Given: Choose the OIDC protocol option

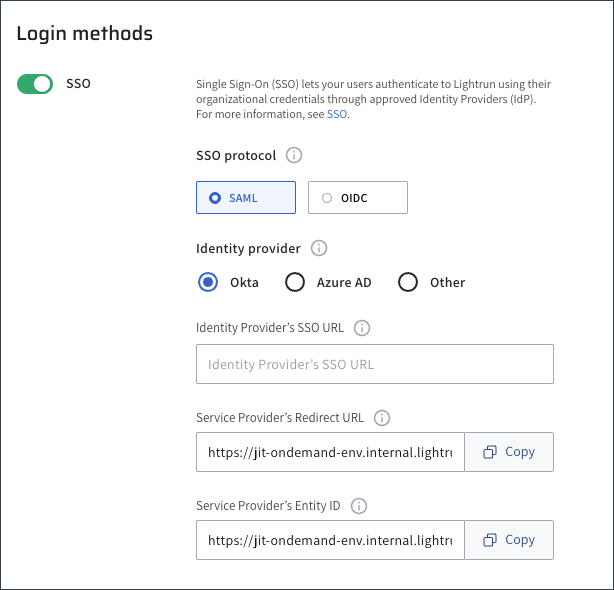Looking at the screenshot, I should tap(358, 198).
